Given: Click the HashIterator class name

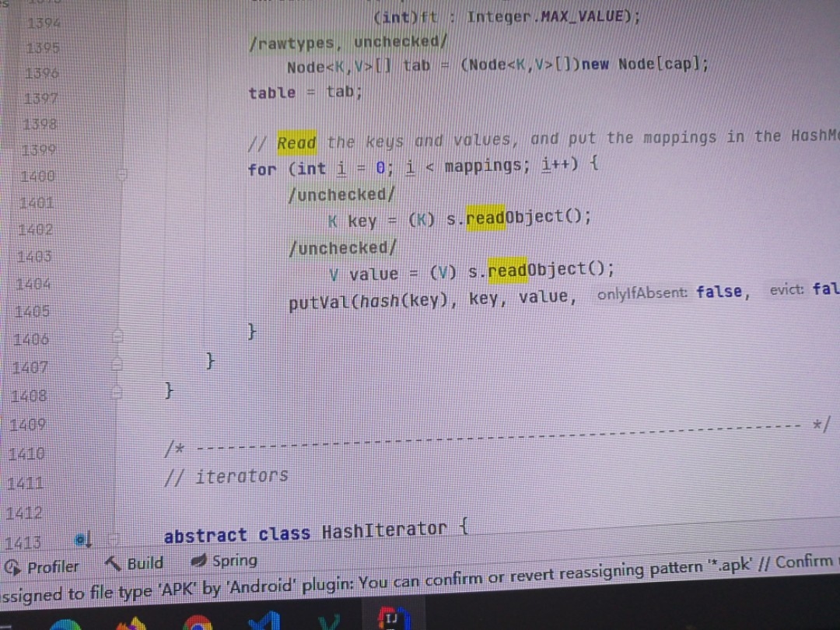Looking at the screenshot, I should (x=384, y=531).
